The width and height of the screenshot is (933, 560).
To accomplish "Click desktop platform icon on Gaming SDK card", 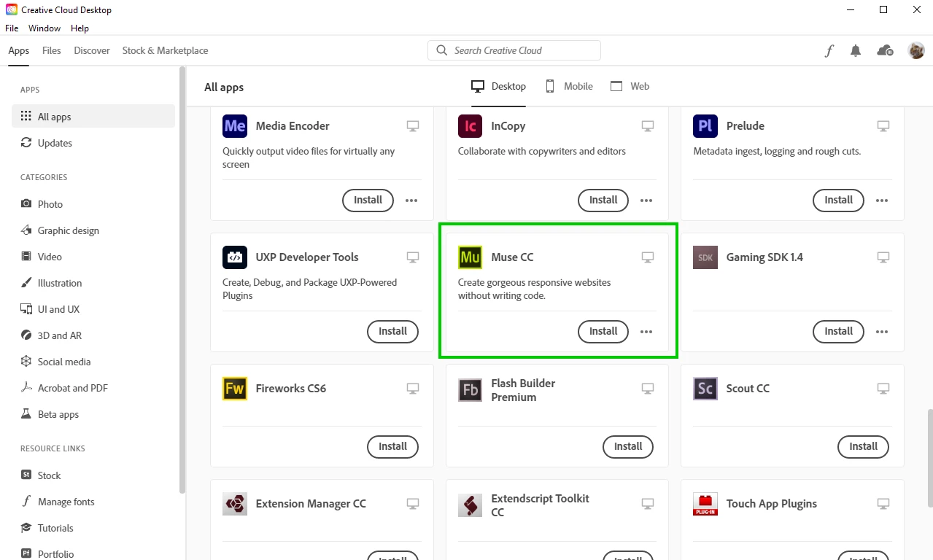I will pos(883,257).
